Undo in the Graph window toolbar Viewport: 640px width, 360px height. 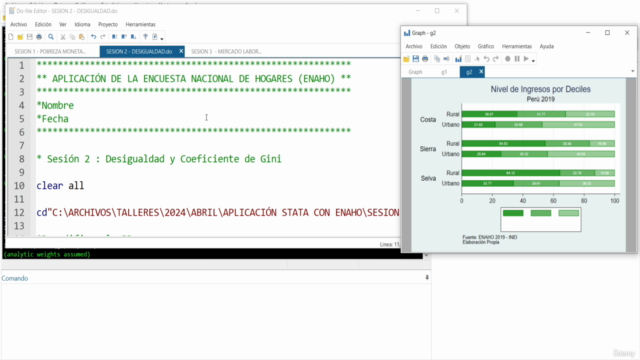pyautogui.click(x=487, y=59)
